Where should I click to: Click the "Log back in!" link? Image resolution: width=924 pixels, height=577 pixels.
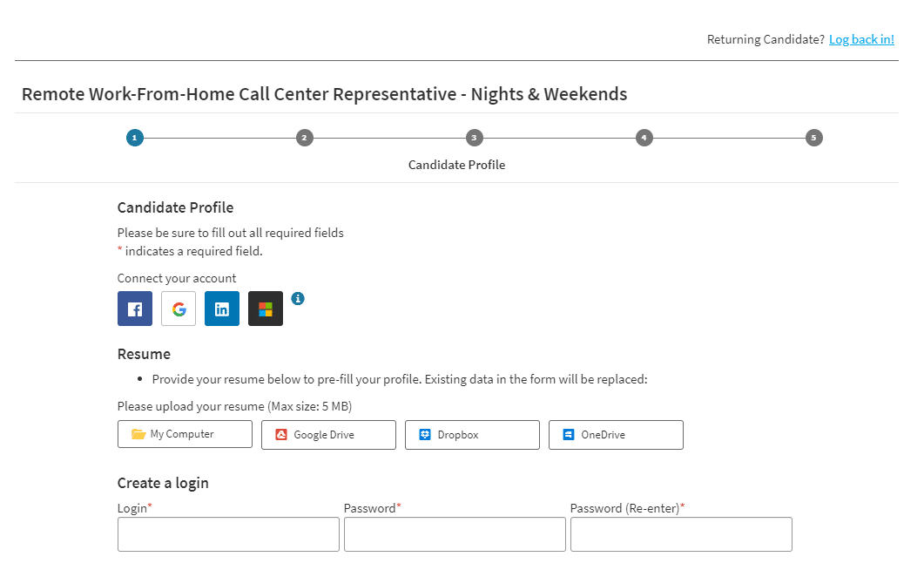point(861,39)
